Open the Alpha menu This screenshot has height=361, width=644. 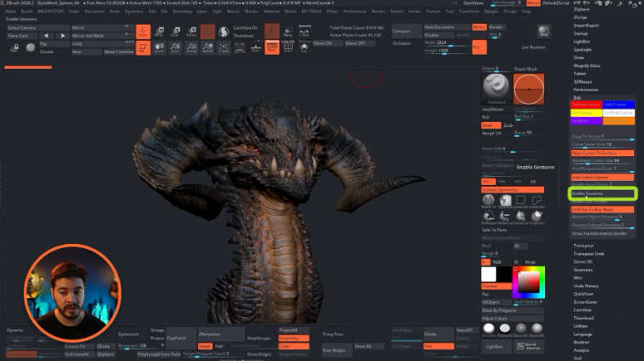click(x=11, y=11)
